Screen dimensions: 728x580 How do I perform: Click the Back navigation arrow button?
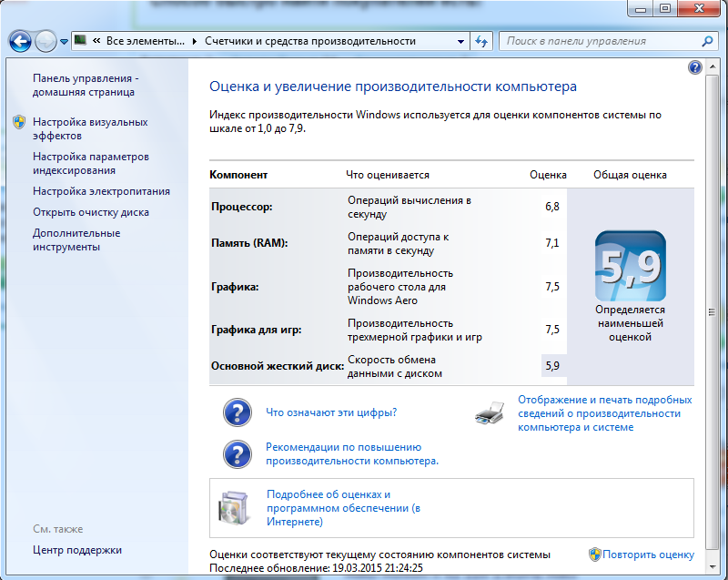click(20, 41)
